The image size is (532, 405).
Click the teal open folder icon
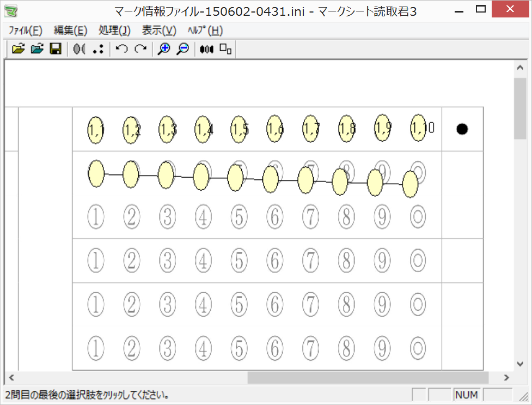37,49
